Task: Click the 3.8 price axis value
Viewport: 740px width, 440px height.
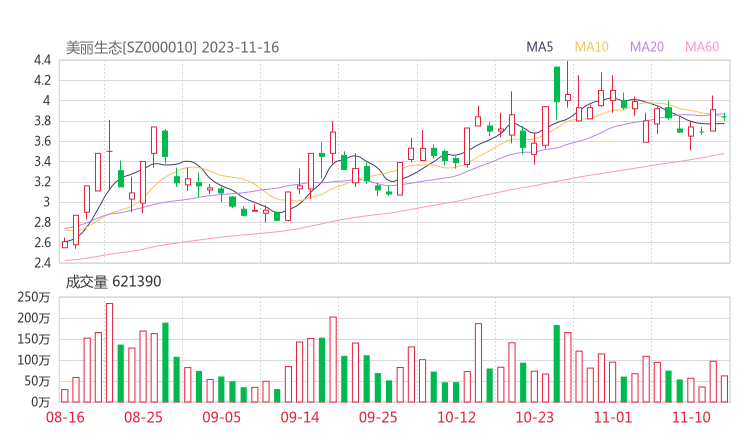Action: [x=42, y=121]
